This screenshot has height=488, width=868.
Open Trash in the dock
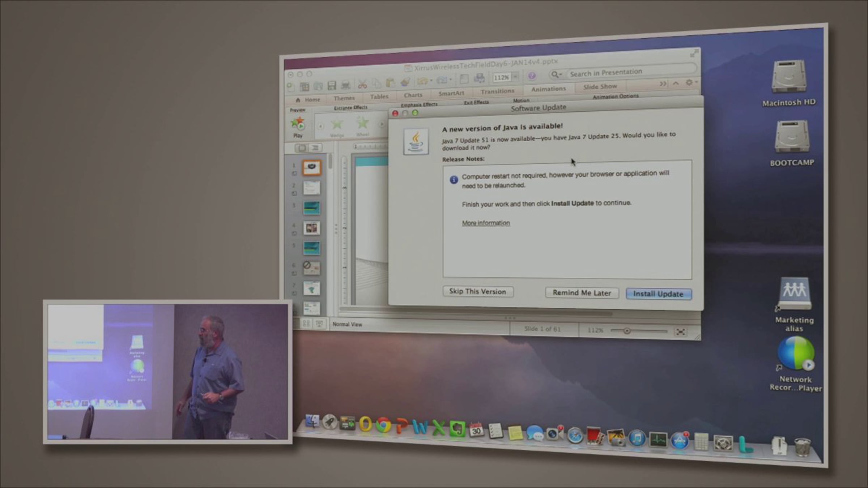(803, 447)
